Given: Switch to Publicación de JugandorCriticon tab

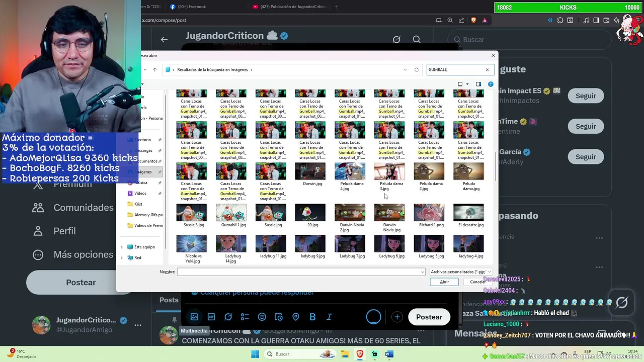Looking at the screenshot, I should coord(288,7).
